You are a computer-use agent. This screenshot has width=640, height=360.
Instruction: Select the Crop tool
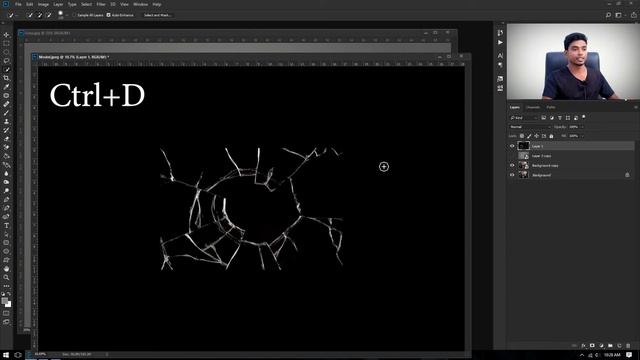click(x=6, y=78)
